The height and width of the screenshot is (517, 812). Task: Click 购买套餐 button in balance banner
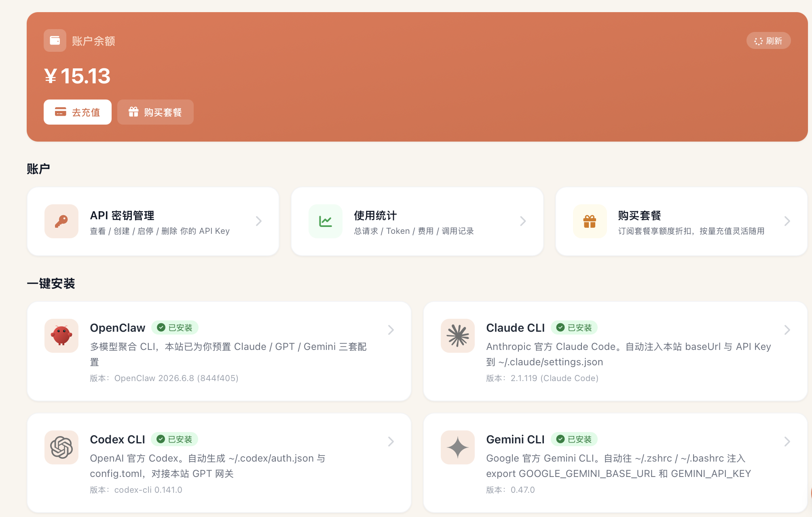[x=155, y=112]
